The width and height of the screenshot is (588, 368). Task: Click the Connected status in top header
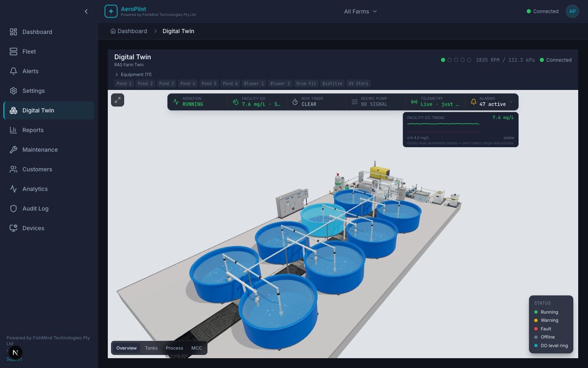(543, 11)
